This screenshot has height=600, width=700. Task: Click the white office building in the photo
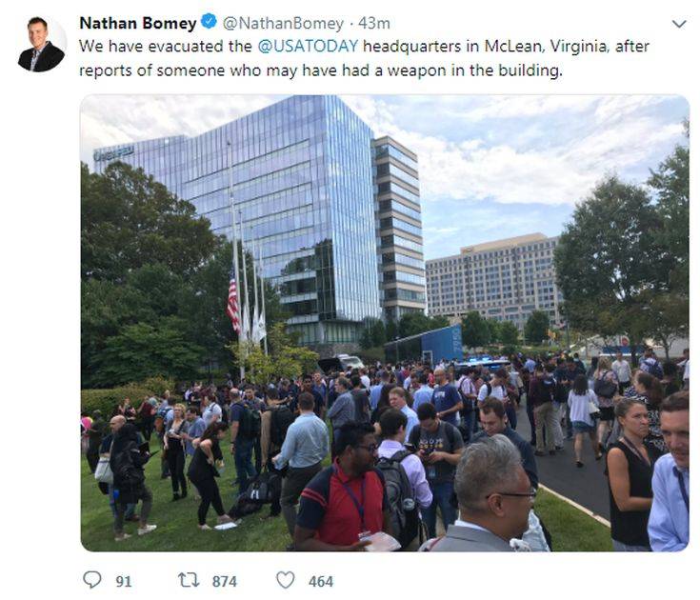point(492,279)
